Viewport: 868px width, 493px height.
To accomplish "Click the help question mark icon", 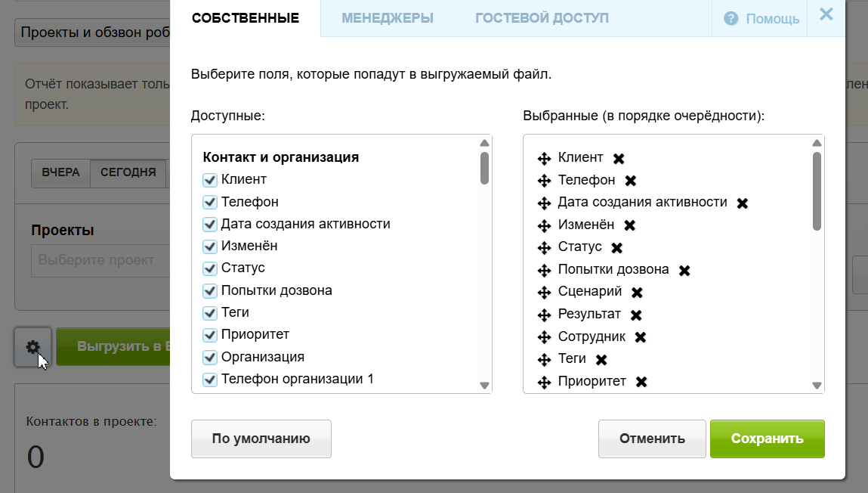I will pyautogui.click(x=731, y=19).
